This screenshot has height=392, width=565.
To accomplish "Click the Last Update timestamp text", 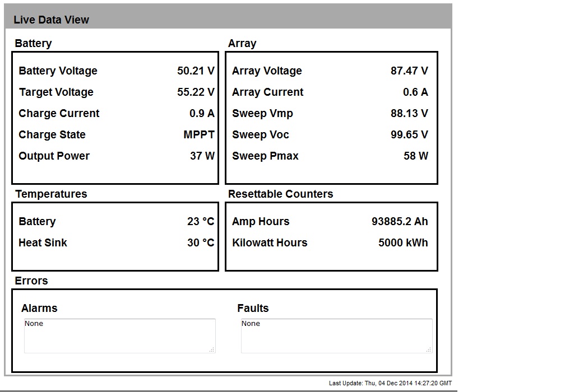I will [390, 383].
